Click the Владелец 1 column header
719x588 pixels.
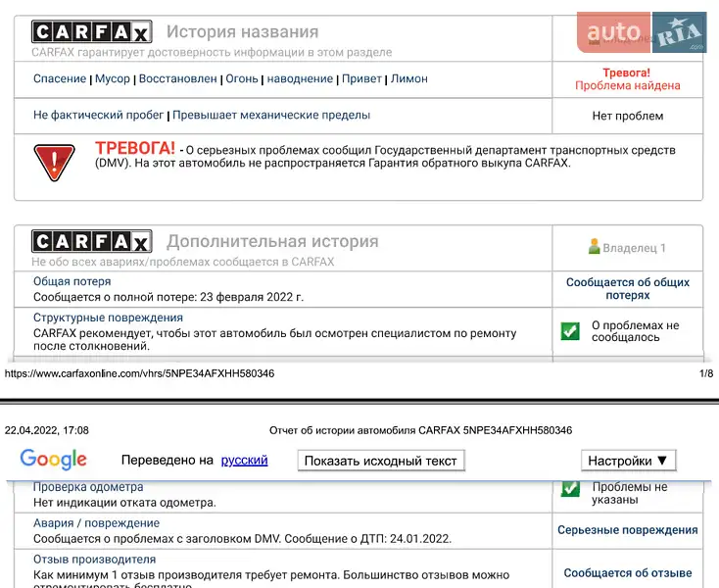pyautogui.click(x=627, y=248)
